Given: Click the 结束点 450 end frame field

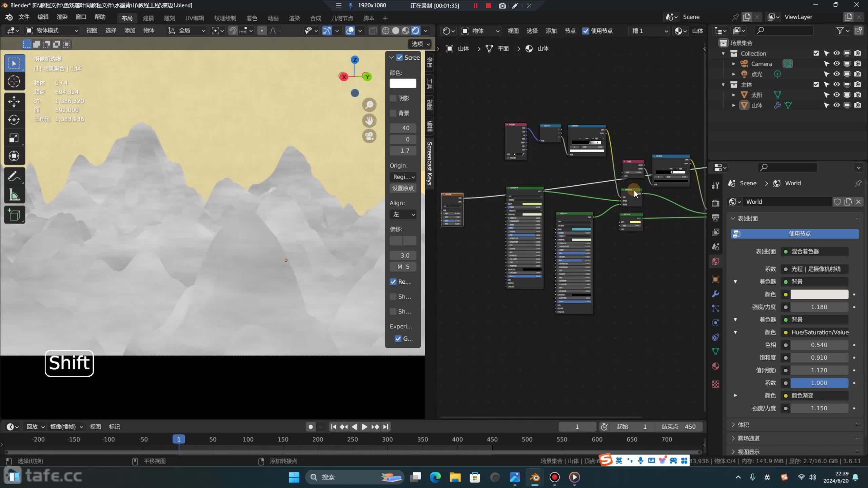Looking at the screenshot, I should pyautogui.click(x=678, y=427).
